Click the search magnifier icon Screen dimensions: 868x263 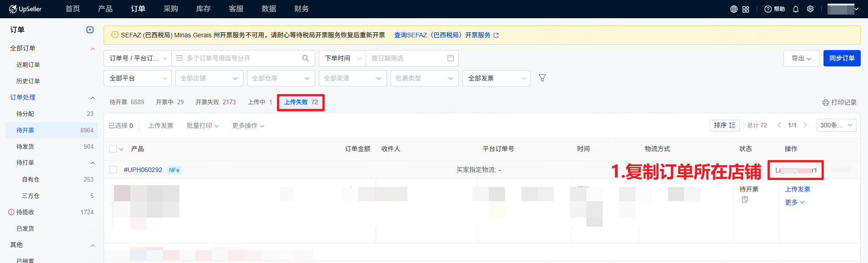click(x=306, y=58)
